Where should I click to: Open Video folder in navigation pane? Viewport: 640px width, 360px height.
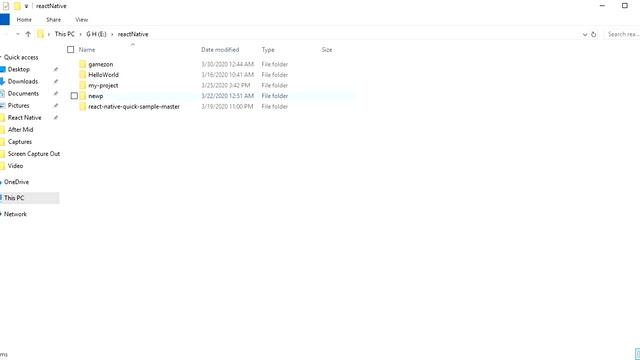tap(16, 166)
